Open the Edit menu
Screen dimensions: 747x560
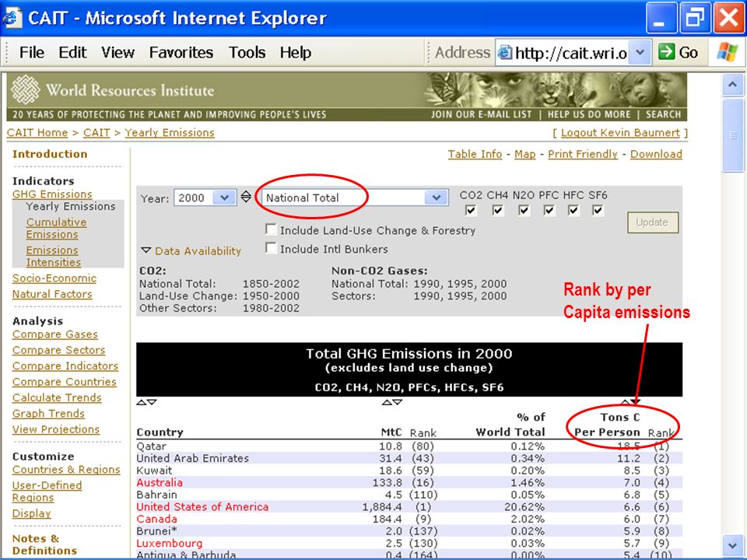pos(72,52)
